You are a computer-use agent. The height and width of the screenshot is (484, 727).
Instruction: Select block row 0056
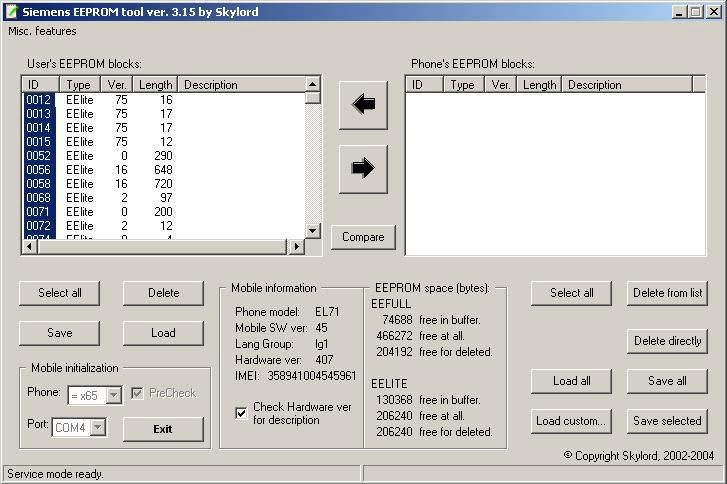pyautogui.click(x=164, y=170)
